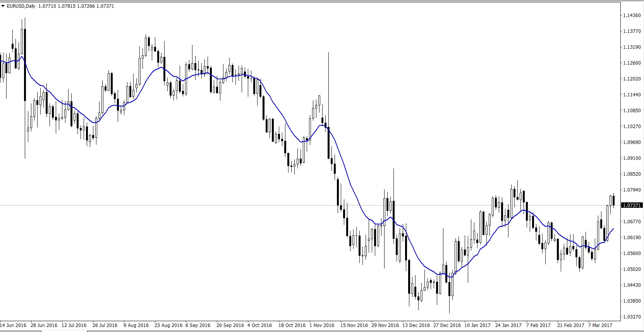This screenshot has width=644, height=332.
Task: Select the 7 Mar 2017 date marker
Action: 600,325
